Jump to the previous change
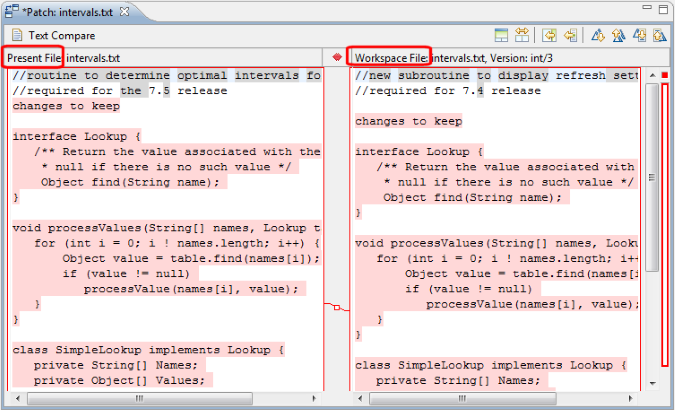This screenshot has height=410, width=675. tap(659, 36)
